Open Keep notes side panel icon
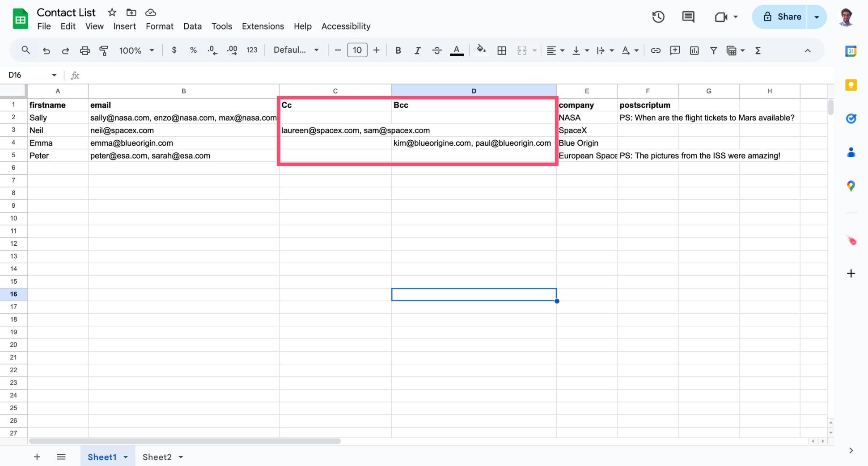This screenshot has width=868, height=466. (851, 85)
